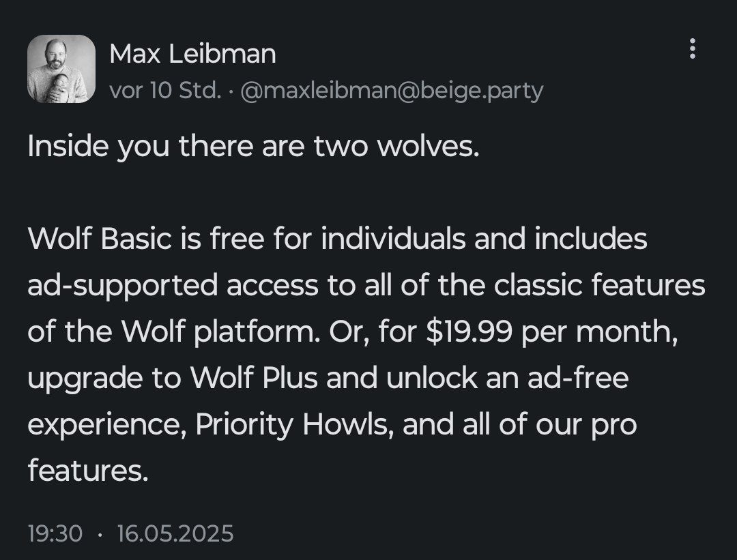The height and width of the screenshot is (560, 737).
Task: Select the words 'per month' in the post
Action: [599, 333]
